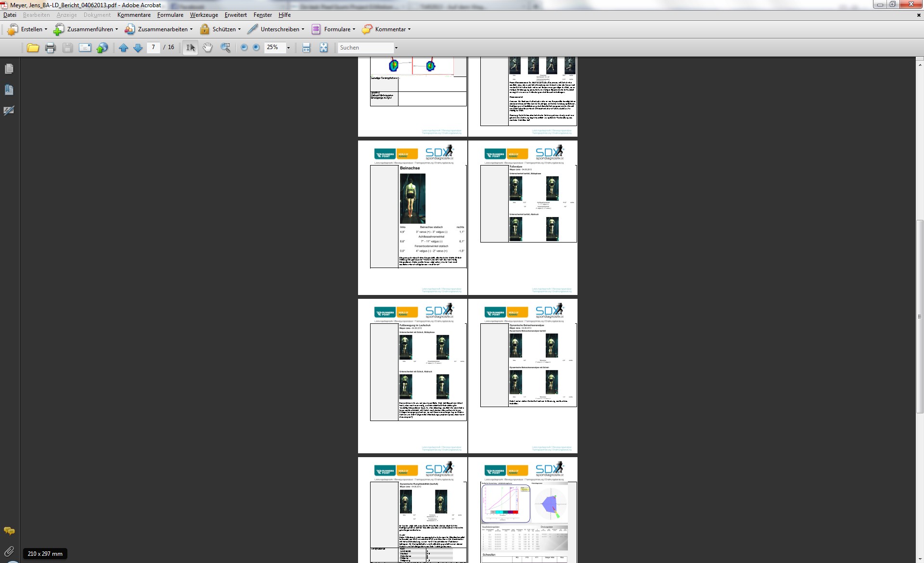Click the scrollbar down arrow
The height and width of the screenshot is (563, 924).
click(920, 559)
